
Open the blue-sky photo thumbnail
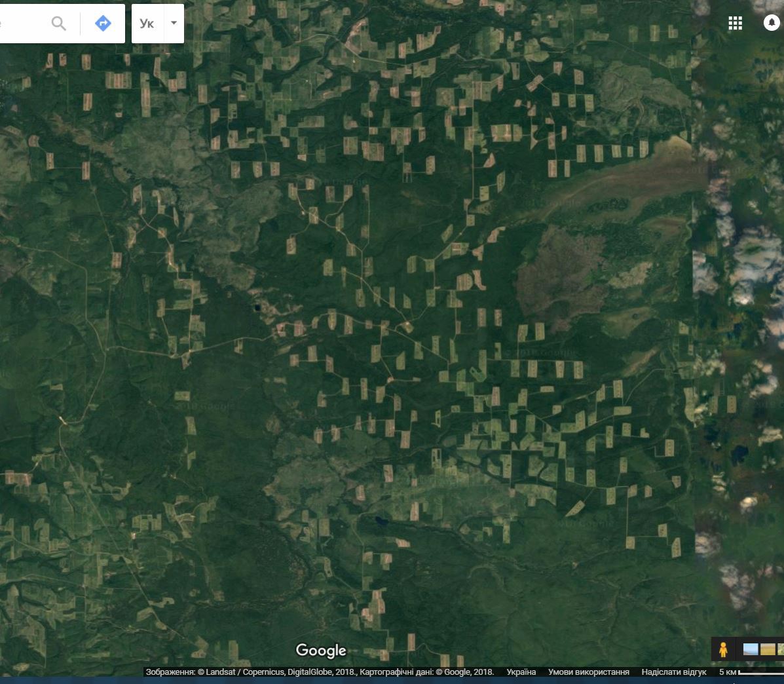(751, 649)
